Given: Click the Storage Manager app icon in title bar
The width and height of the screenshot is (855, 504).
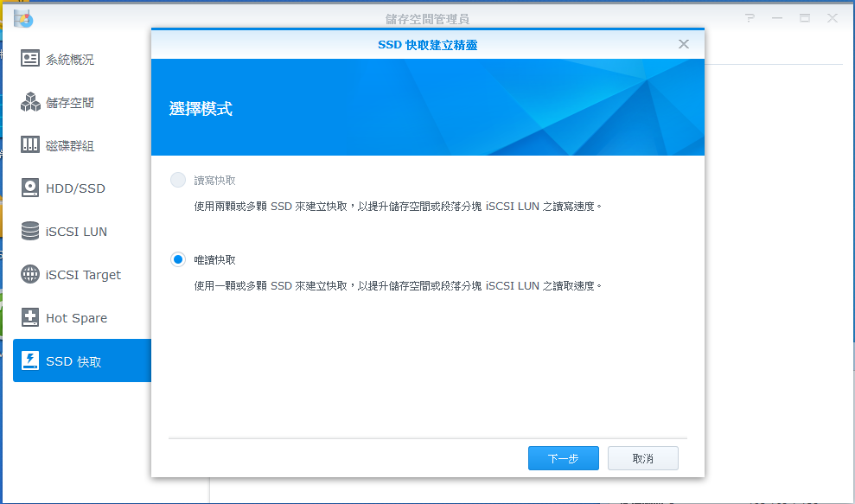Looking at the screenshot, I should click(x=23, y=18).
